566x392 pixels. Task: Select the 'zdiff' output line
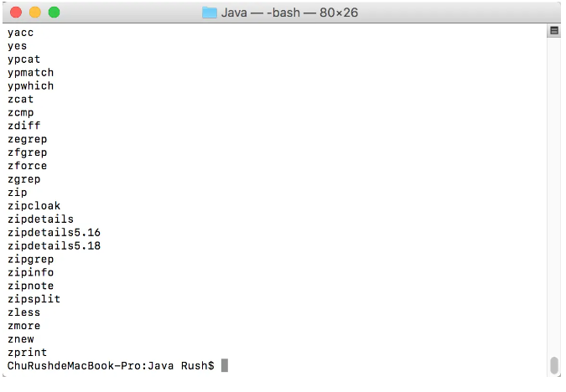[23, 126]
